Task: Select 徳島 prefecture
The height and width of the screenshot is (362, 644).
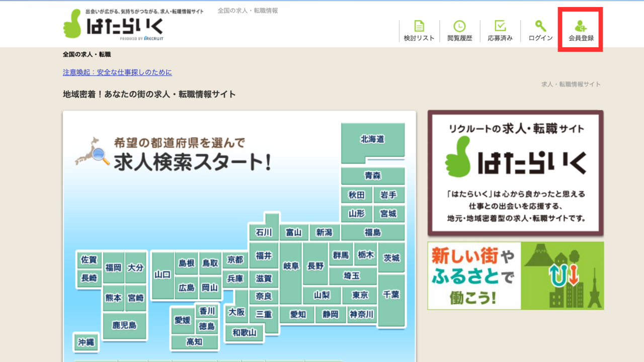Action: (x=207, y=327)
